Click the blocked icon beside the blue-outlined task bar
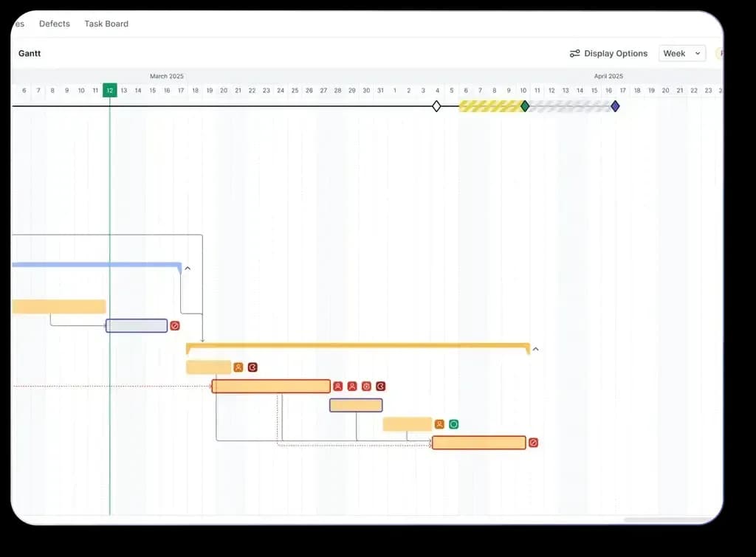This screenshot has width=756, height=557. (x=175, y=326)
